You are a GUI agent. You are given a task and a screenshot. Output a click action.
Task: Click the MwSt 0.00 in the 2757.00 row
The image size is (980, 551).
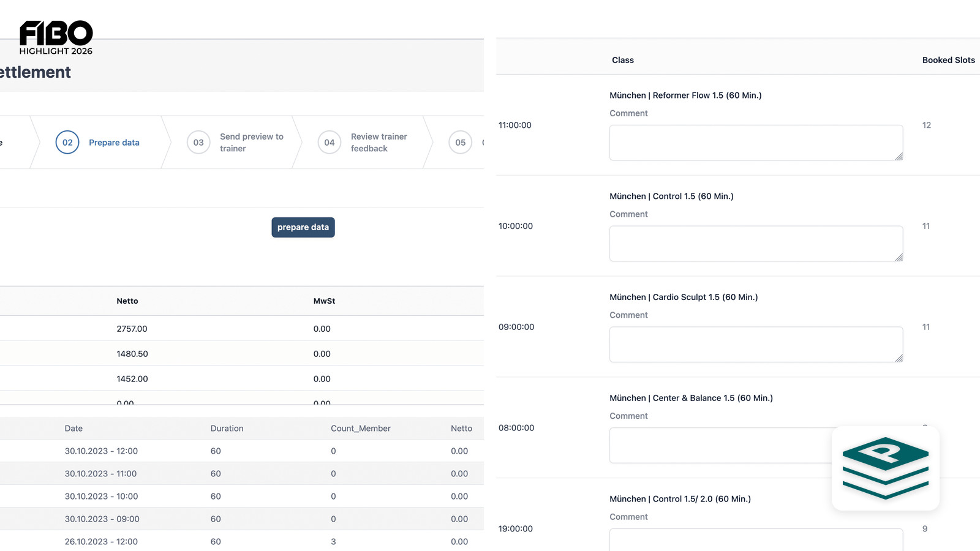coord(322,329)
